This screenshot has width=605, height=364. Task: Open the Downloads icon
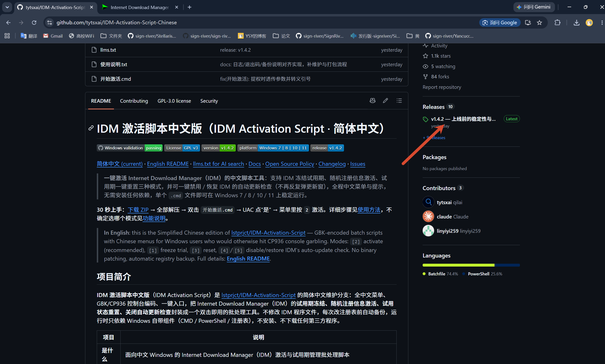(576, 23)
